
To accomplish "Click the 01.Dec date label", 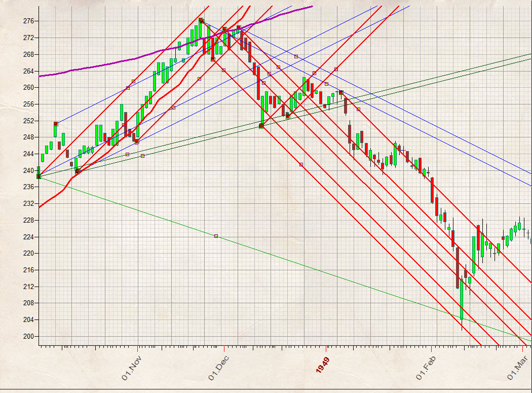I will point(218,370).
